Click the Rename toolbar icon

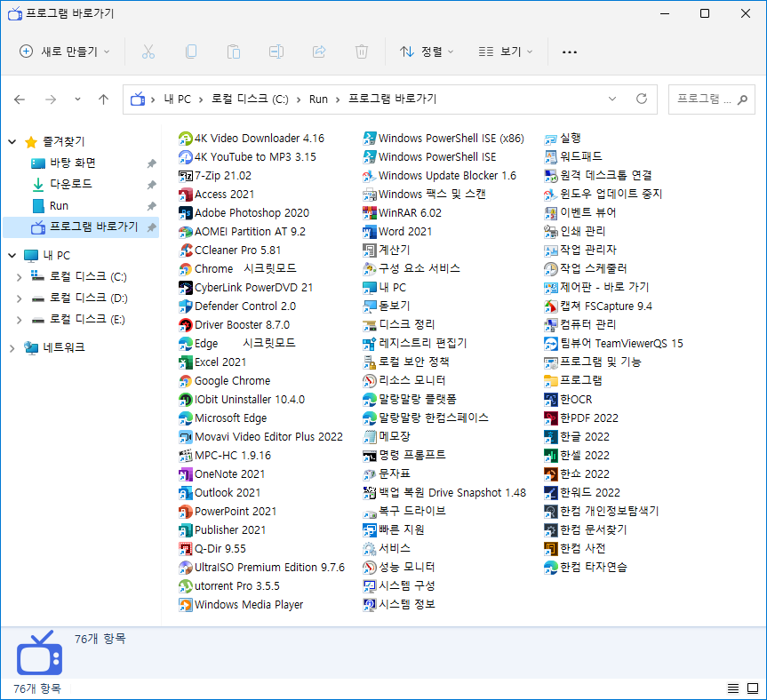(x=276, y=52)
